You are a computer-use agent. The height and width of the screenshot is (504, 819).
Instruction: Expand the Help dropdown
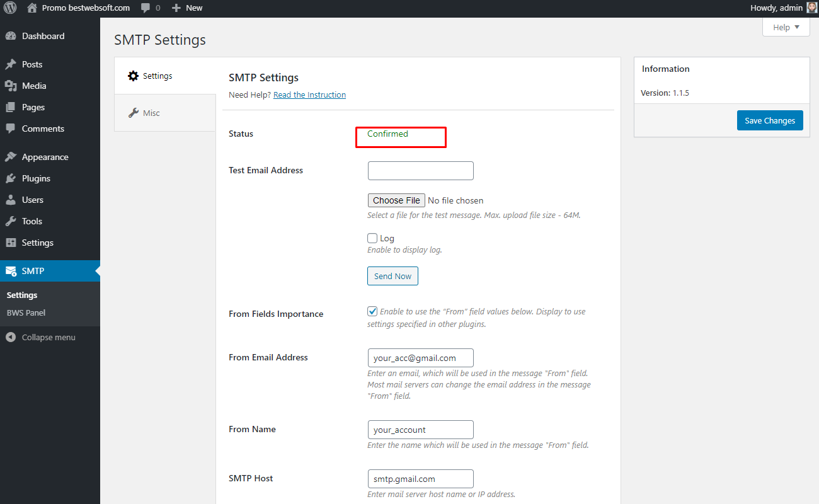[786, 27]
